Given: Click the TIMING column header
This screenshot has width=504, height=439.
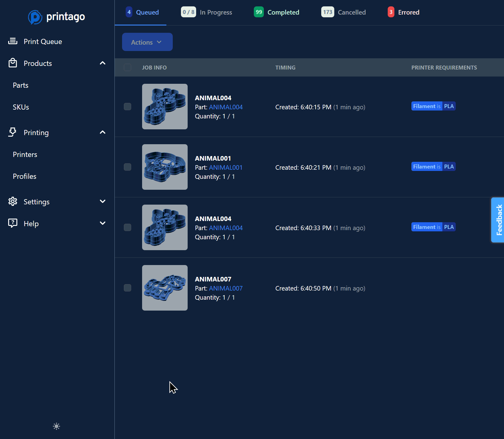Looking at the screenshot, I should click(285, 67).
